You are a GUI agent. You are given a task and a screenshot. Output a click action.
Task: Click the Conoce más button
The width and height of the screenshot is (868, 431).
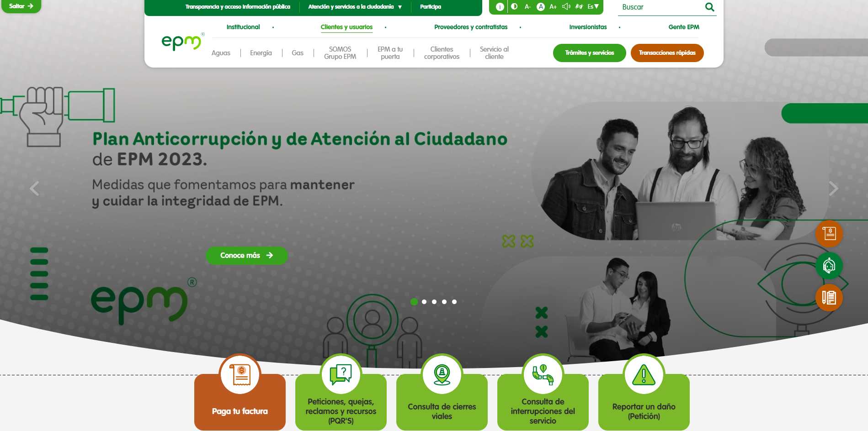(x=246, y=255)
